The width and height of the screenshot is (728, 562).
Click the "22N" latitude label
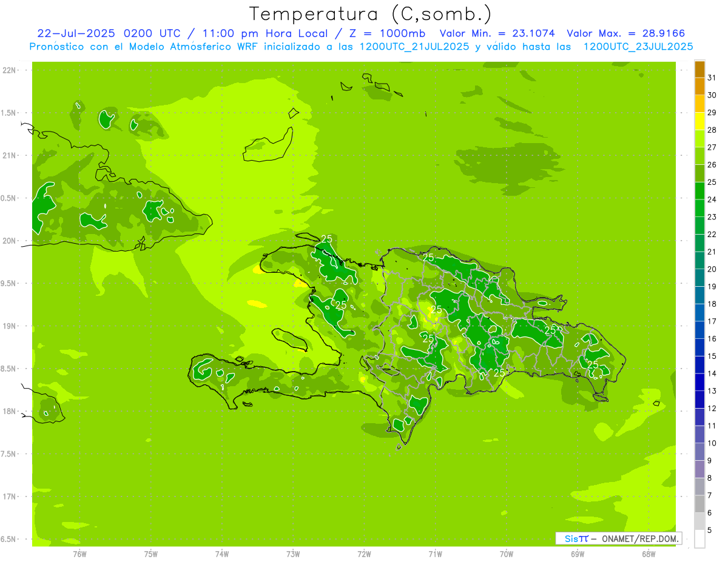10,70
